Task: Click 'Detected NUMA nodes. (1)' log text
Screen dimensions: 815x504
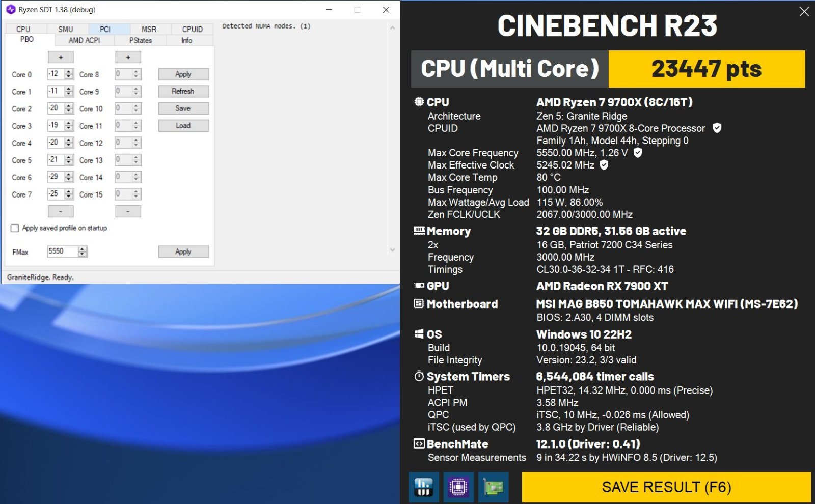Action: pos(266,26)
